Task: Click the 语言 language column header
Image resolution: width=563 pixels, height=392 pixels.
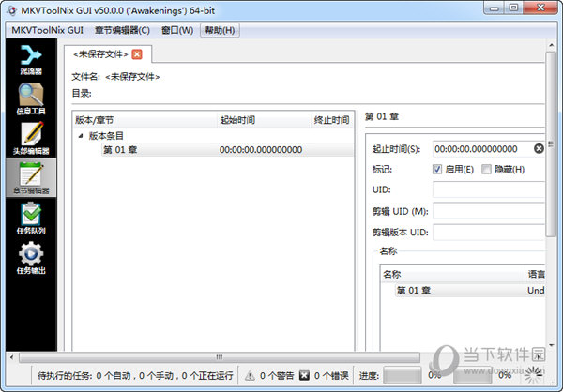Action: click(536, 275)
